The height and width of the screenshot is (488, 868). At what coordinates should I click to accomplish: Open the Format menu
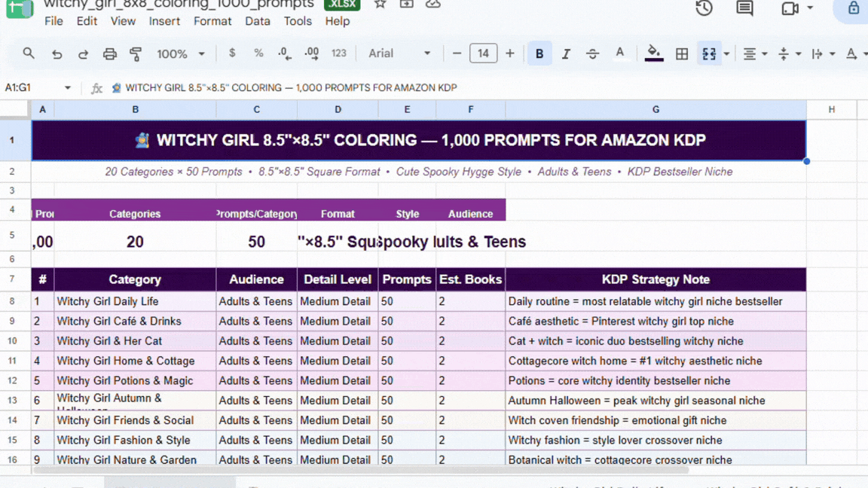[212, 21]
